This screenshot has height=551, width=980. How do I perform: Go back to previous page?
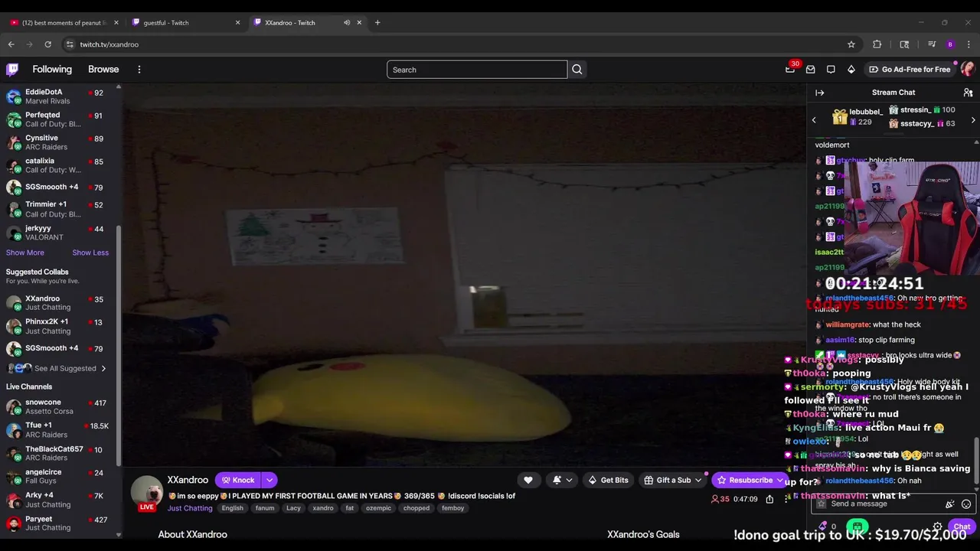(x=11, y=44)
